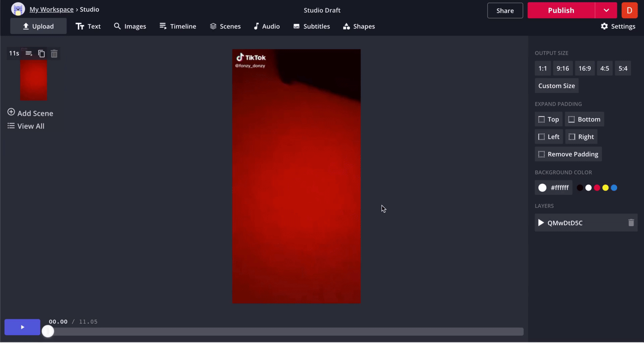Go to My Workspace link

(51, 9)
